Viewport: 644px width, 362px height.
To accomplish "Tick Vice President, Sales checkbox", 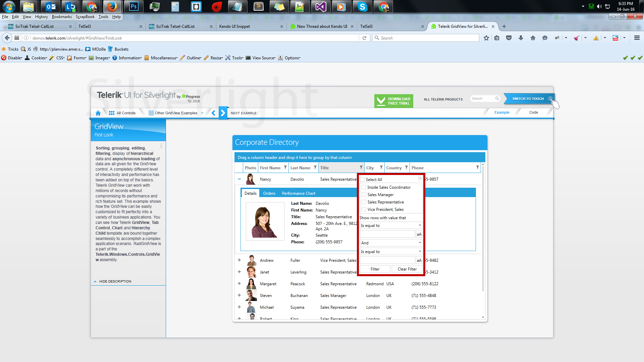I will coord(364,209).
